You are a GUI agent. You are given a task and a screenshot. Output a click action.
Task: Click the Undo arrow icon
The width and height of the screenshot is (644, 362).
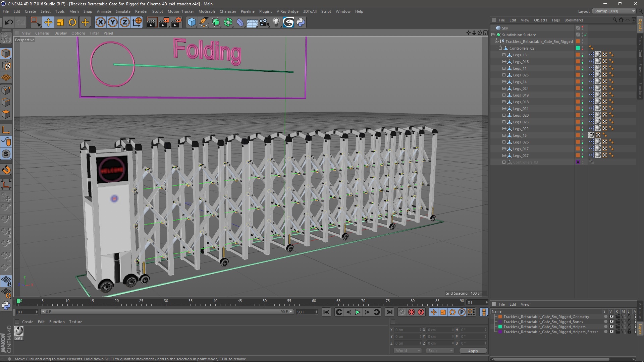coord(9,22)
